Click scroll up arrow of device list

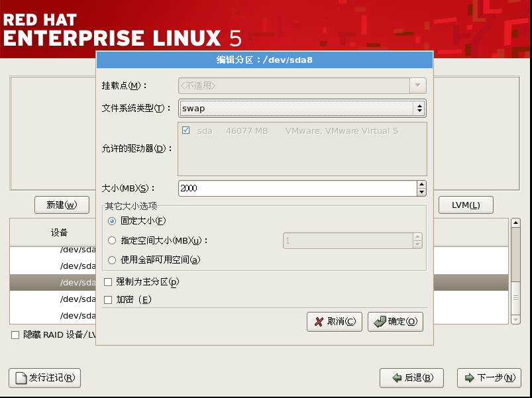pyautogui.click(x=515, y=223)
